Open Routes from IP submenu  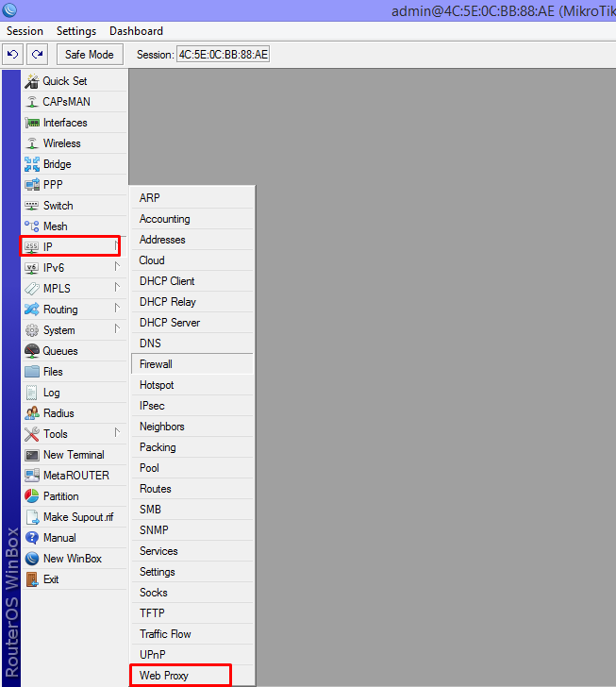192,489
